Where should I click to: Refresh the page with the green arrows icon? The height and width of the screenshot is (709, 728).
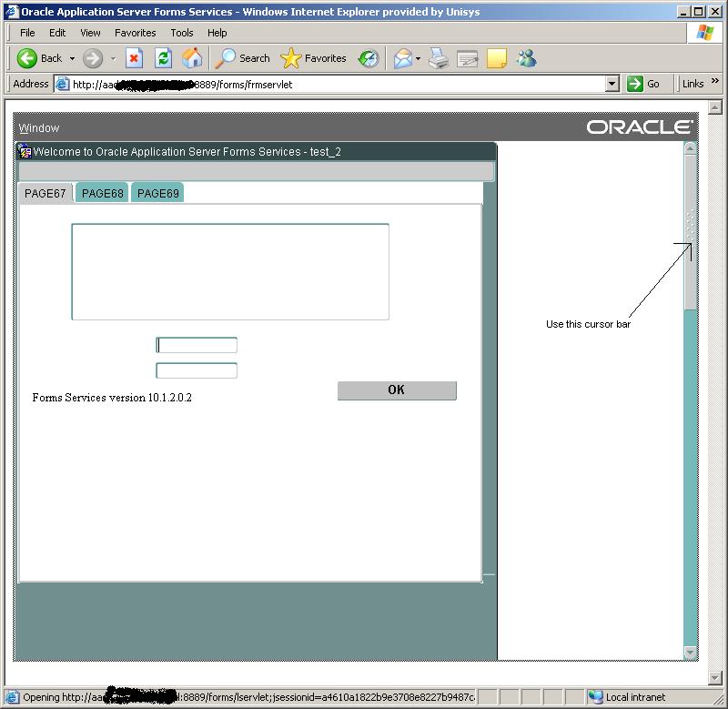click(164, 58)
